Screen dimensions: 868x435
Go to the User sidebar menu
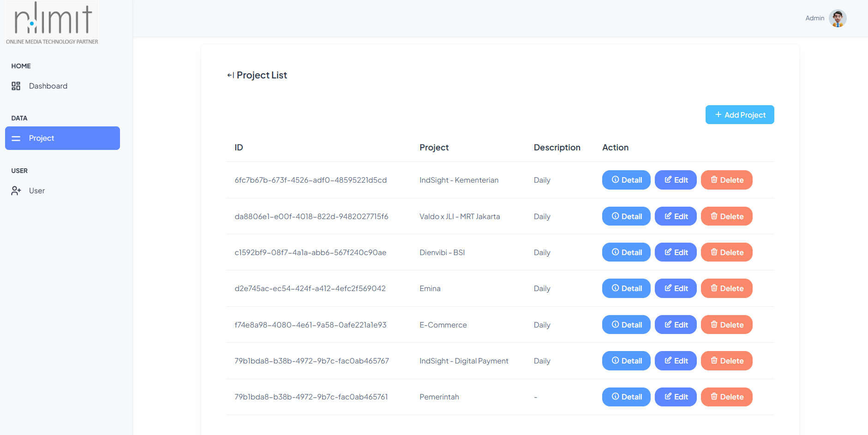(x=37, y=191)
